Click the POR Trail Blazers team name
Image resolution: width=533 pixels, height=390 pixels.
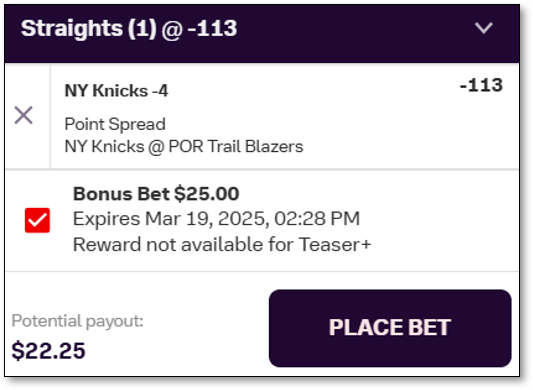tap(236, 147)
